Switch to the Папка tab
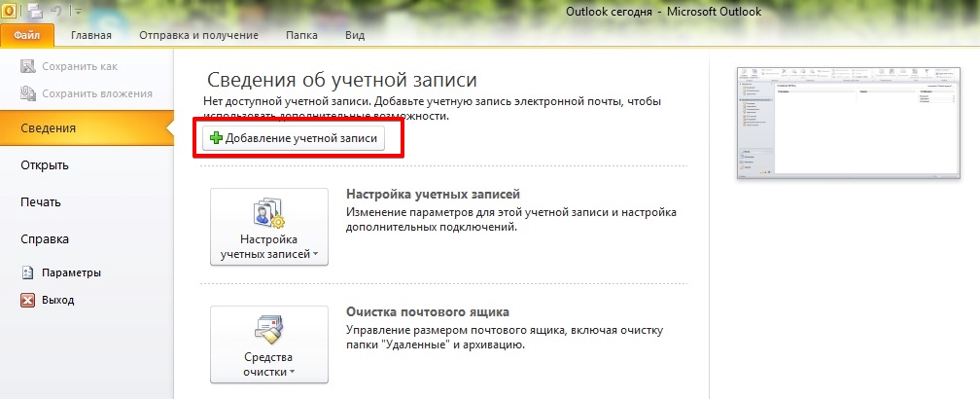980x399 pixels. click(301, 36)
